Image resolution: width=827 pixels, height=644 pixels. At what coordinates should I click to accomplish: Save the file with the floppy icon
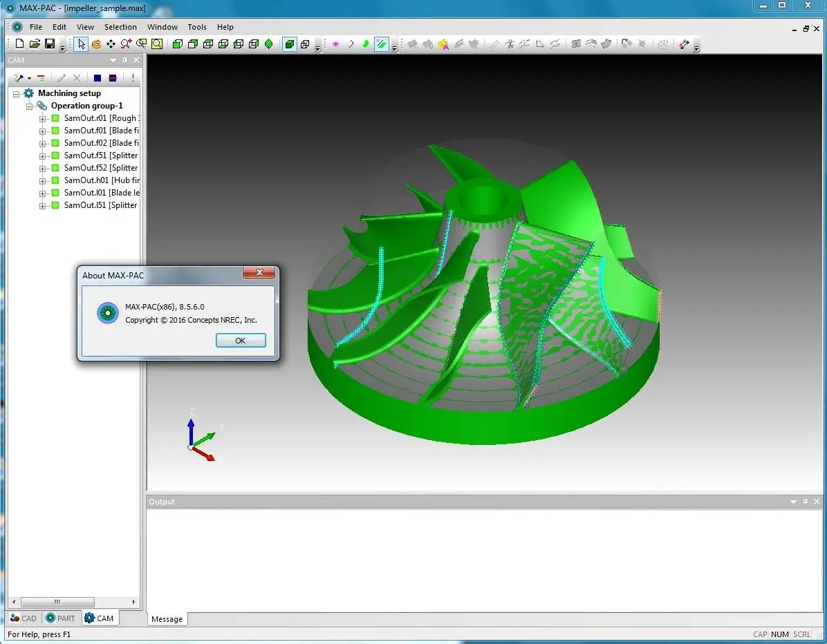pos(50,44)
